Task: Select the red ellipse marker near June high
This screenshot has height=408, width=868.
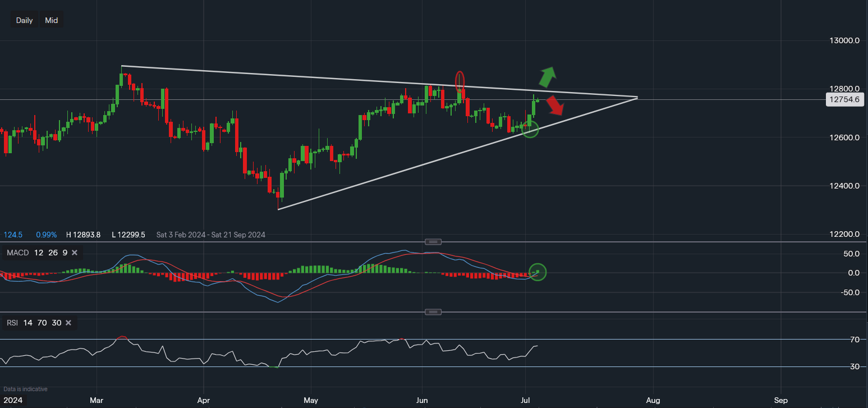Action: (x=460, y=80)
